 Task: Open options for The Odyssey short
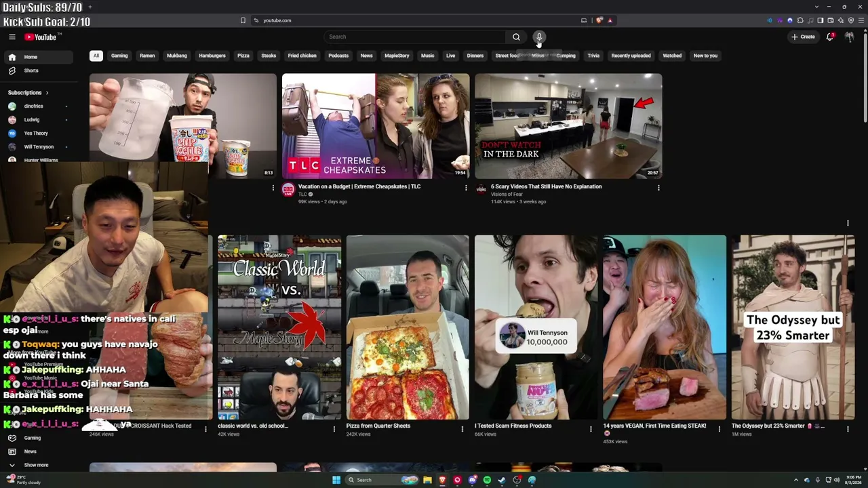(848, 428)
